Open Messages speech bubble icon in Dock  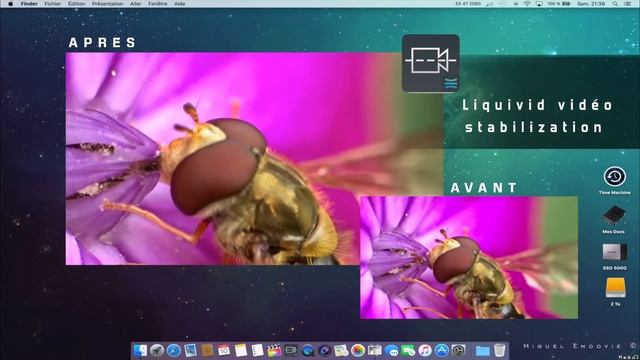point(391,350)
